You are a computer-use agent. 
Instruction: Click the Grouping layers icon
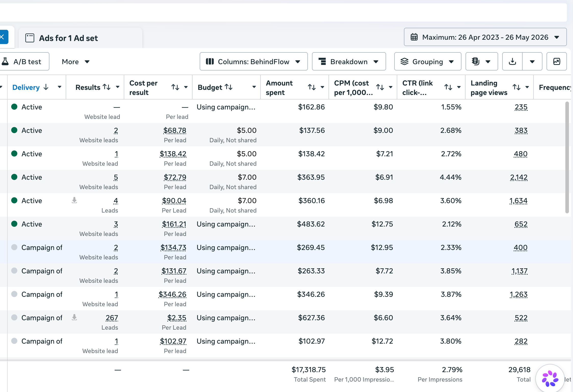point(404,62)
